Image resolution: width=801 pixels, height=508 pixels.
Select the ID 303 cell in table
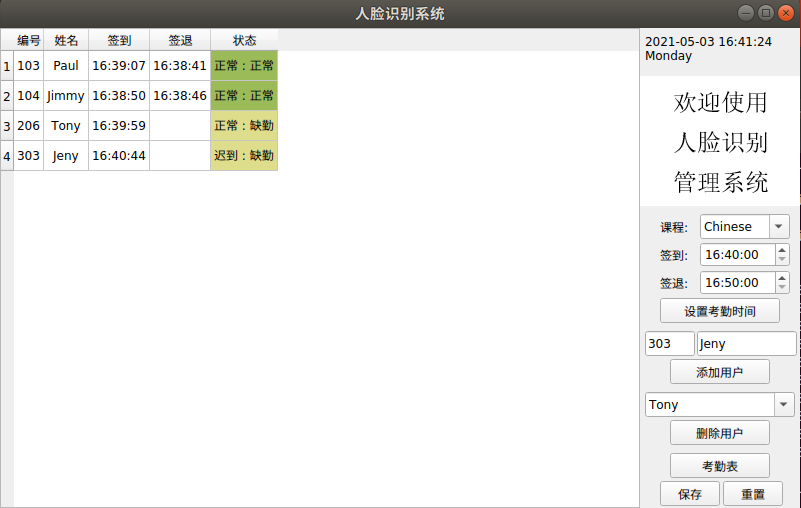pyautogui.click(x=29, y=156)
